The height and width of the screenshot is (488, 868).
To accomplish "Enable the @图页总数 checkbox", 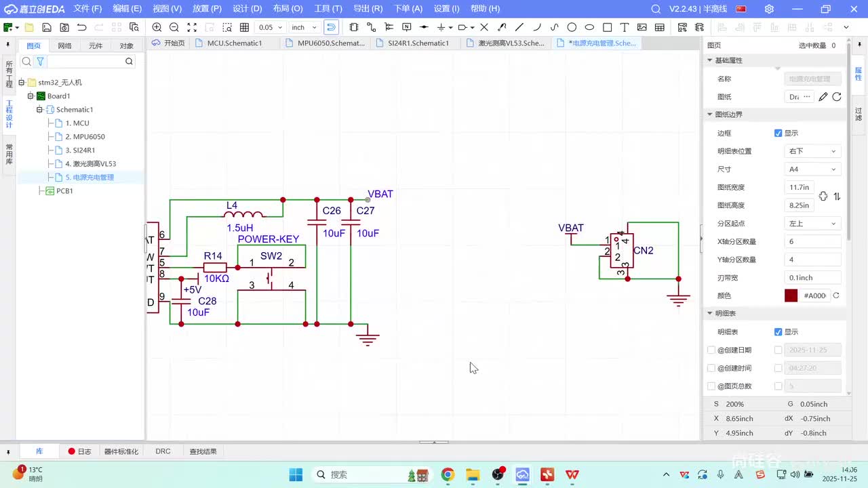I will 711,386.
